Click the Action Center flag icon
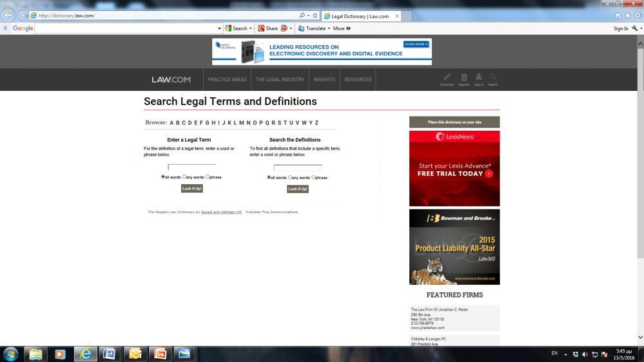This screenshot has width=644, height=362. click(x=605, y=354)
